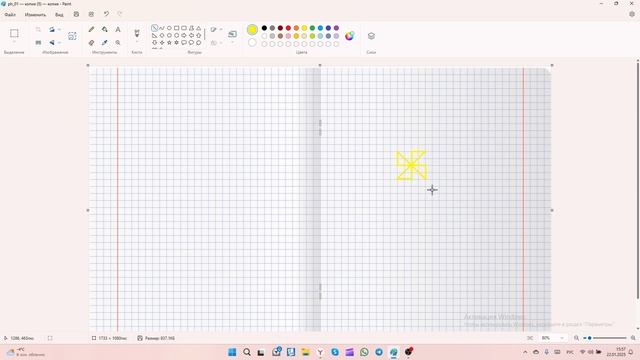This screenshot has width=640, height=360.
Task: Choose the Right arrow shape
Action: click(x=184, y=36)
